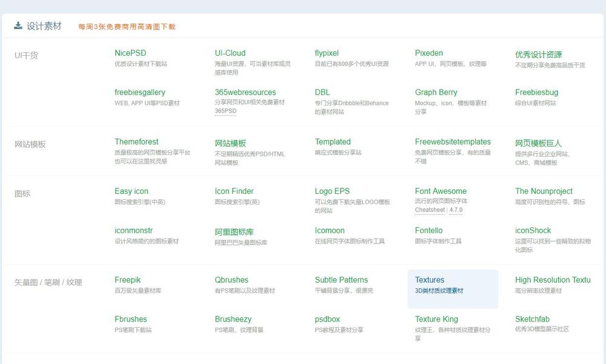
Task: Open the Templated link
Action: click(x=333, y=142)
